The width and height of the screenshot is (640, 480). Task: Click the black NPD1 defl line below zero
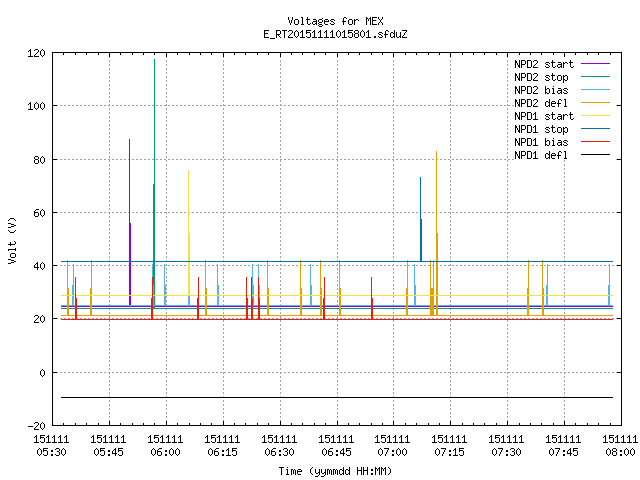[x=337, y=397]
